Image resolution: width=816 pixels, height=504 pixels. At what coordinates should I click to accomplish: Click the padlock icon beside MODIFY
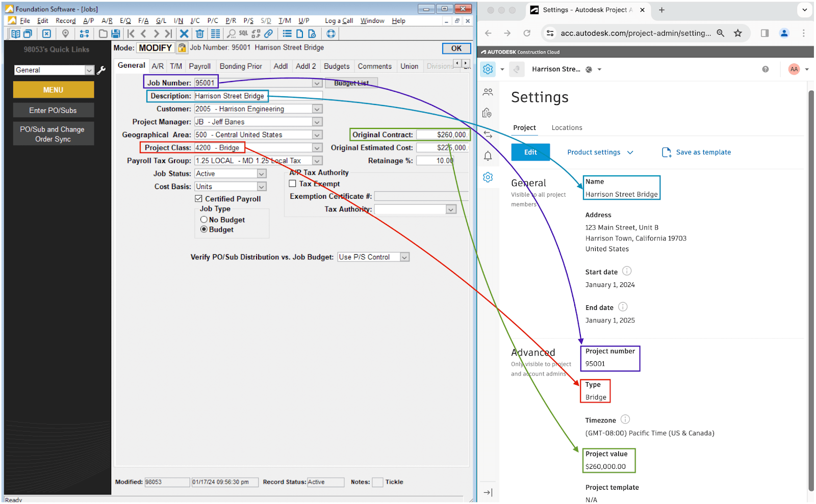pos(182,48)
